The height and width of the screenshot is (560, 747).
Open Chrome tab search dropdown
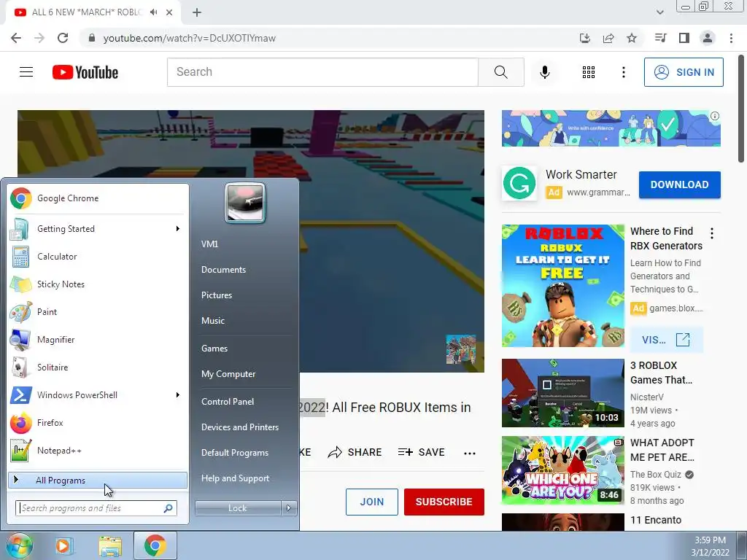click(659, 12)
